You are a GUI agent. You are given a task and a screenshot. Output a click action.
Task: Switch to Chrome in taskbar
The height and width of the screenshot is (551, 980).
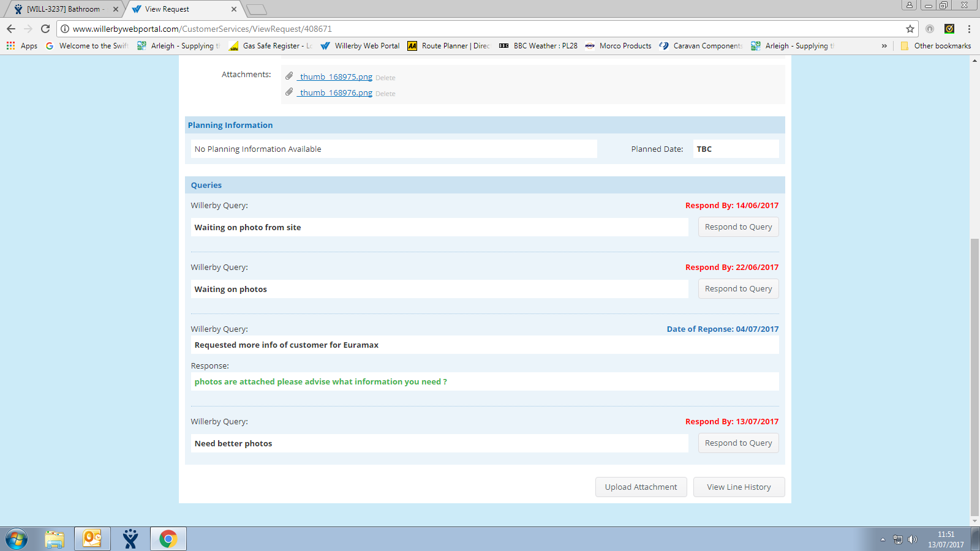[x=168, y=539]
